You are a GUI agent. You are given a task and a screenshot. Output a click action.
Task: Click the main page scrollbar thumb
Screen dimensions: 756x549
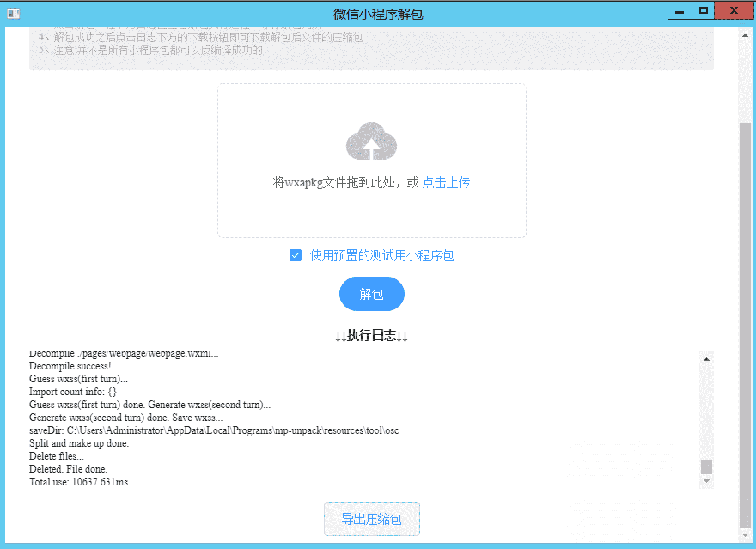745,325
